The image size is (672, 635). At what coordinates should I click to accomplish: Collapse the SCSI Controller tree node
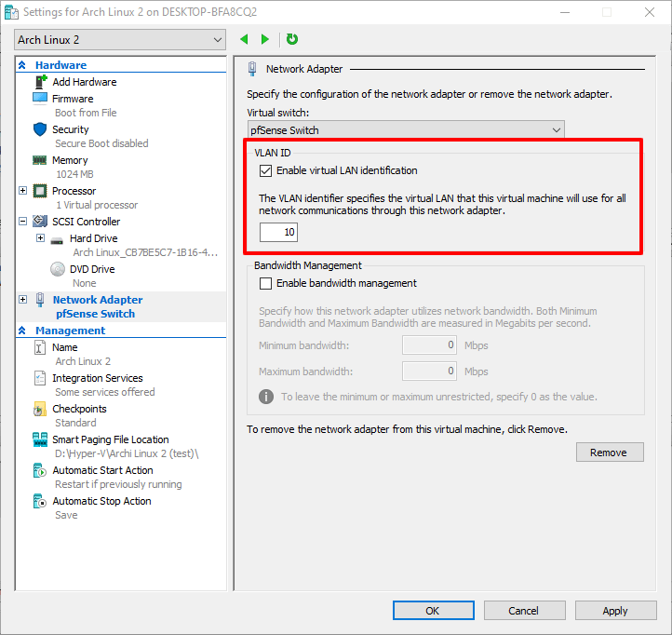23,222
